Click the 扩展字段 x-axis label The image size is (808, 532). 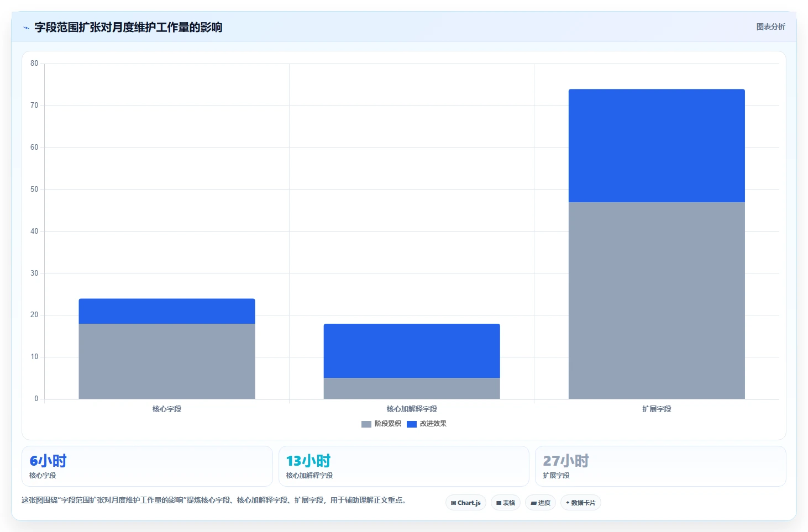(657, 409)
